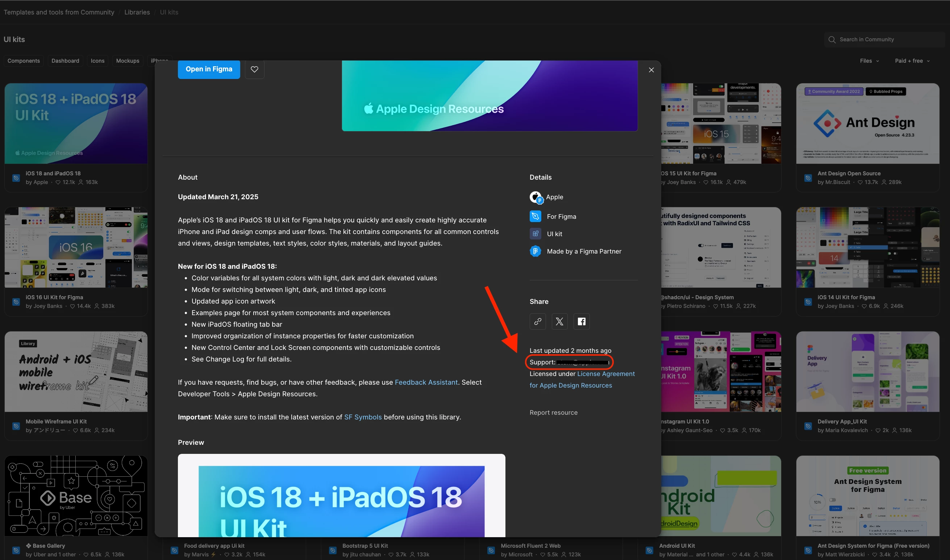Click heart icon on Ant Design Open Source card
This screenshot has height=560, width=950.
click(x=860, y=182)
